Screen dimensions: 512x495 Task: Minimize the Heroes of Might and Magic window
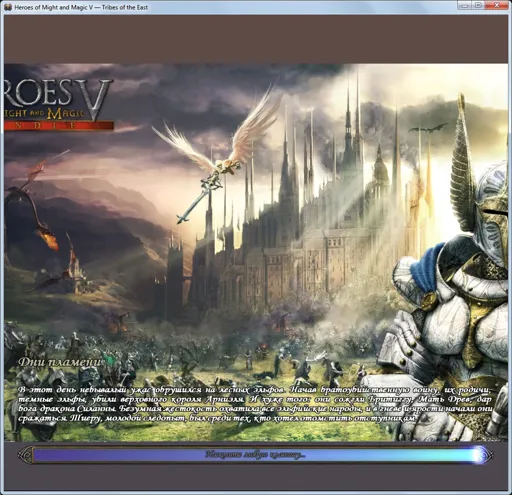click(x=465, y=6)
